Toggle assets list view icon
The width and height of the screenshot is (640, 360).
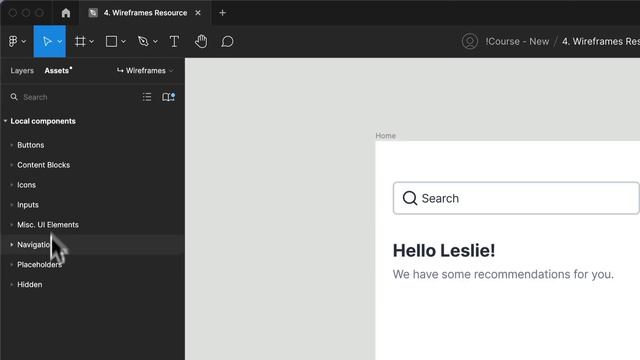tap(147, 97)
